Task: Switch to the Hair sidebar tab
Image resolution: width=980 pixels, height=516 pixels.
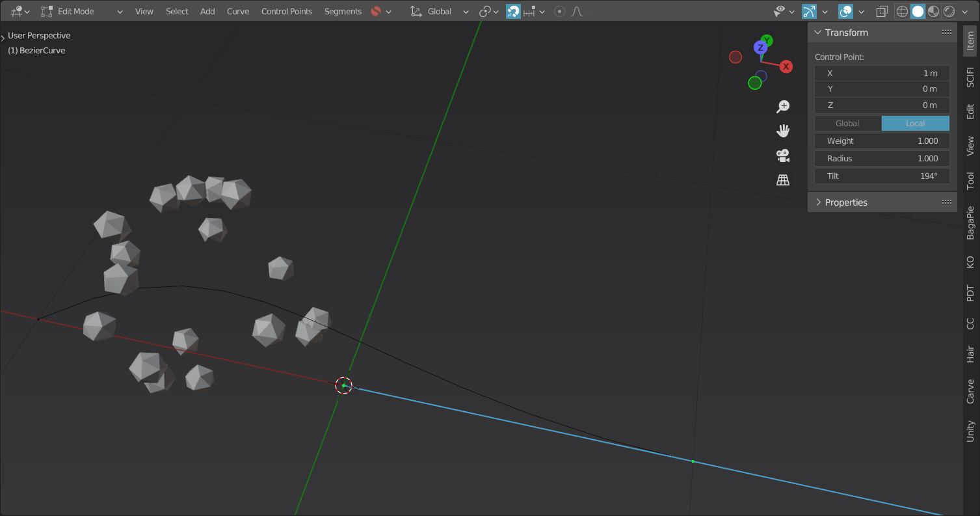Action: click(x=970, y=355)
